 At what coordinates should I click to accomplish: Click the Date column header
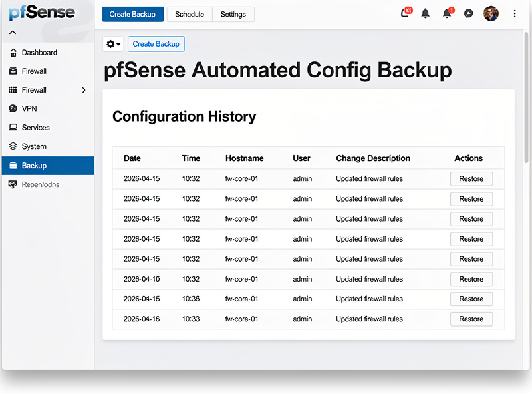click(x=132, y=158)
